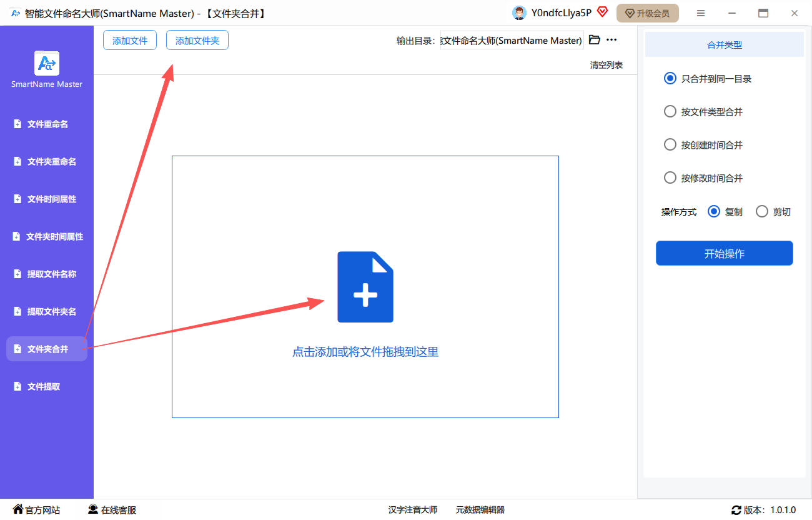Open the output directory folder icon
The image size is (812, 520).
click(x=595, y=40)
